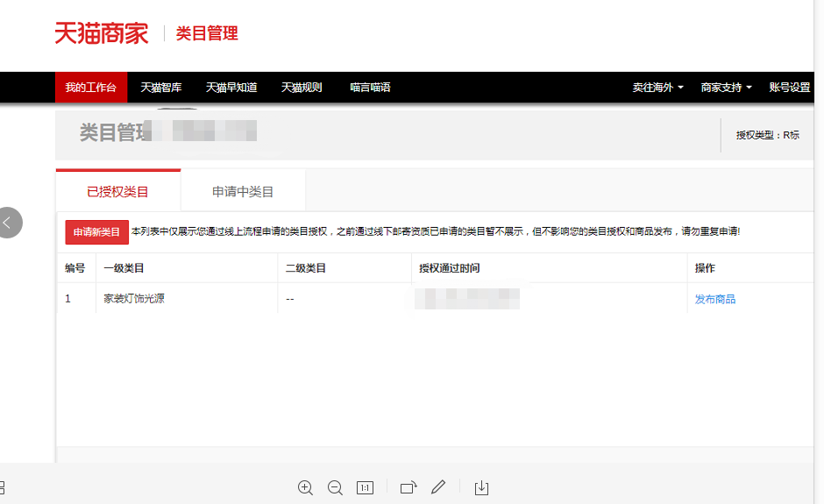824x504 pixels.
Task: Open the 天猫规则 menu item
Action: pyautogui.click(x=302, y=88)
